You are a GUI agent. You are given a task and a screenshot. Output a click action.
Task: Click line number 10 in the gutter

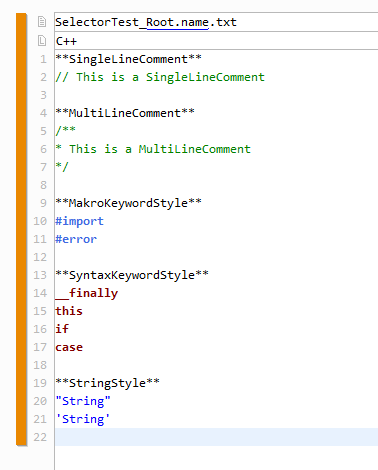40,221
